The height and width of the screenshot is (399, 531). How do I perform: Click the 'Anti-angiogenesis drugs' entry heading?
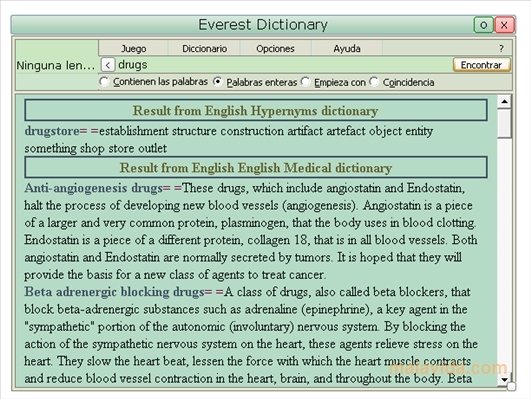point(93,188)
